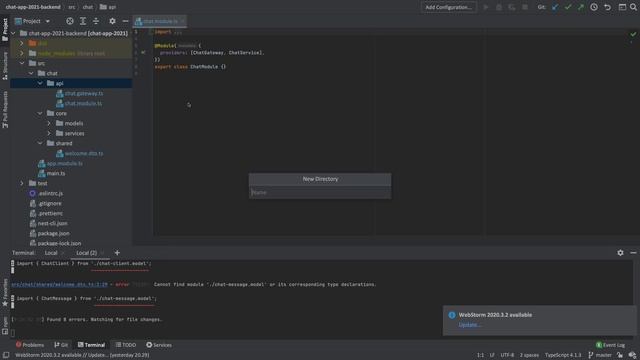
Task: Open the Event Log
Action: pos(611,345)
